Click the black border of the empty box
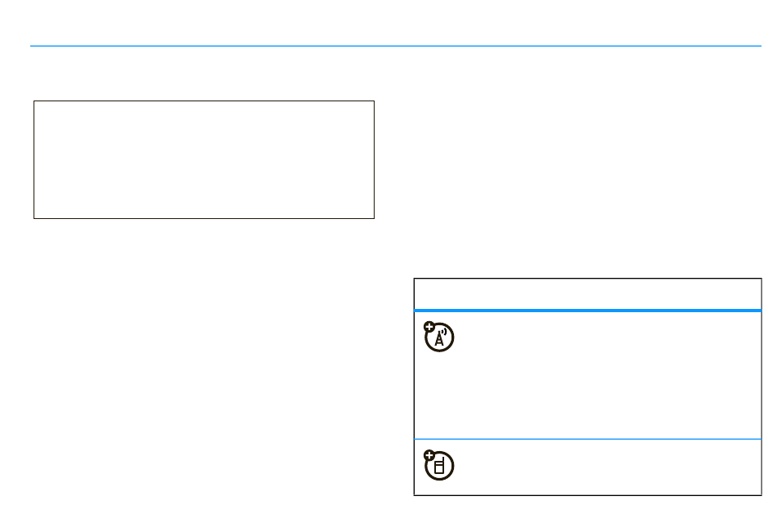This screenshot has width=777, height=532. tap(204, 101)
